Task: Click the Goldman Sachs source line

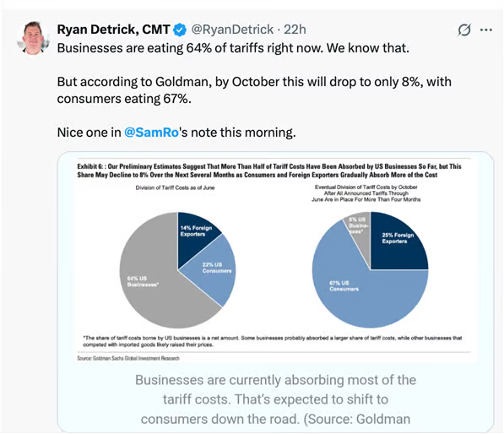Action: tap(128, 359)
